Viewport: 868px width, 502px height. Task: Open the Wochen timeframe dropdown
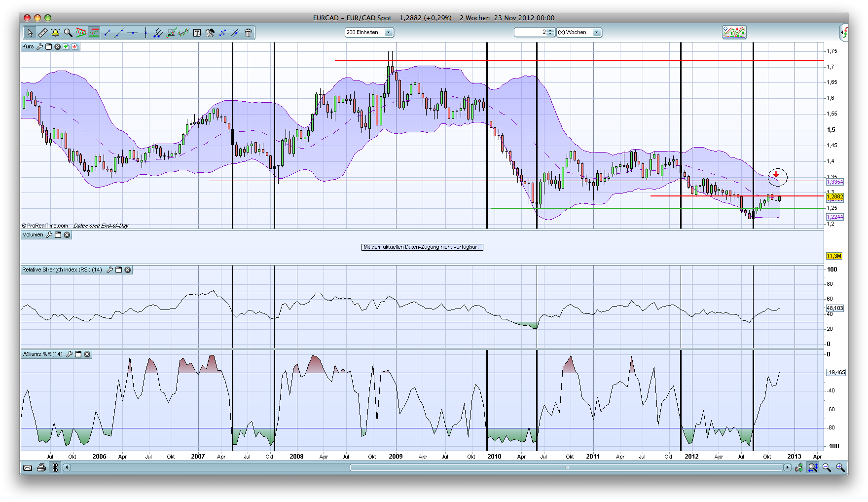click(x=597, y=32)
